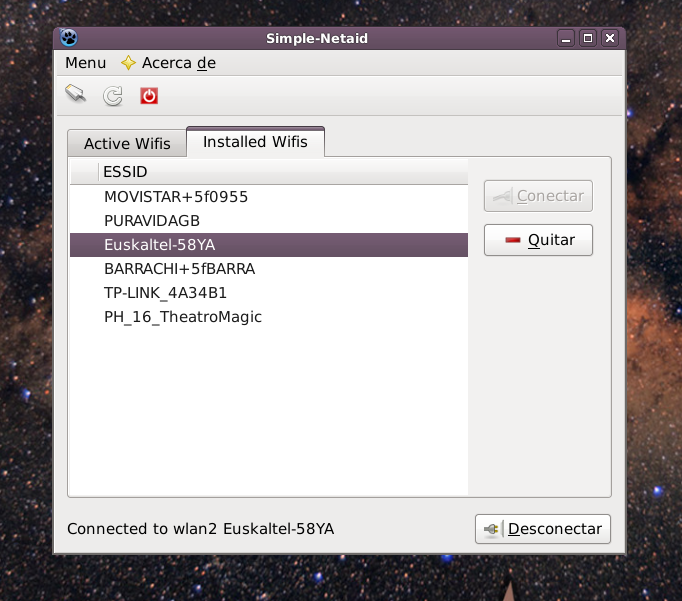
Task: Switch to the Active Wifis tab
Action: [x=127, y=143]
